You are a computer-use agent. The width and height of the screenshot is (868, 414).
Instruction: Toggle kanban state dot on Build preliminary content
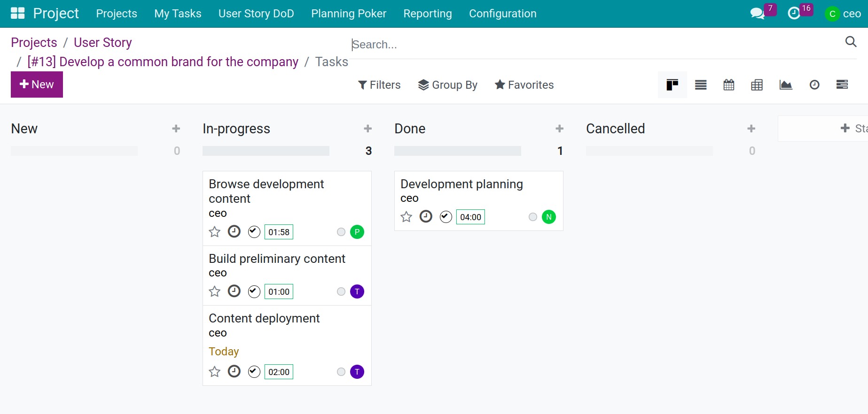click(x=341, y=291)
